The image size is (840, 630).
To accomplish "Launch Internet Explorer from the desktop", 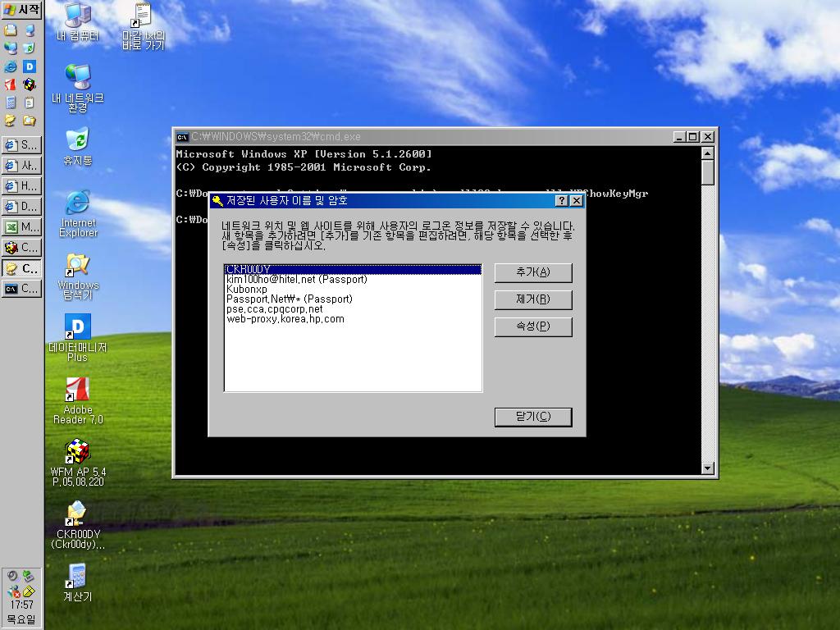I will (78, 203).
